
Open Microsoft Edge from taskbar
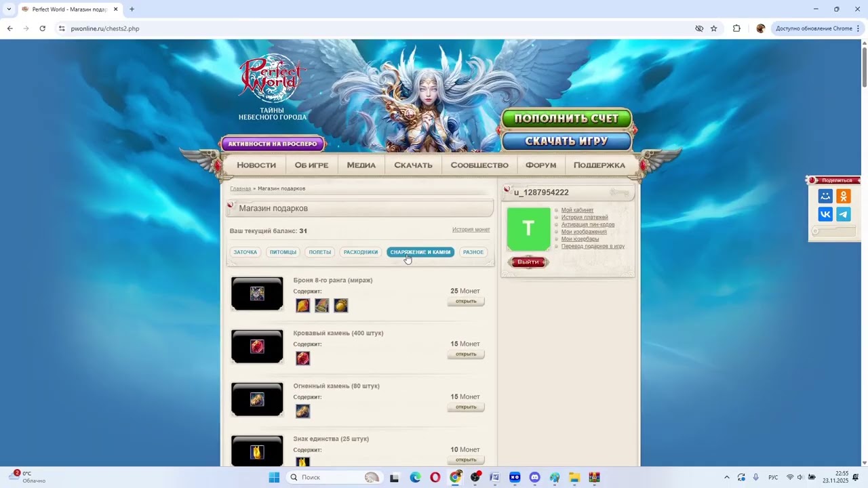[x=415, y=477]
